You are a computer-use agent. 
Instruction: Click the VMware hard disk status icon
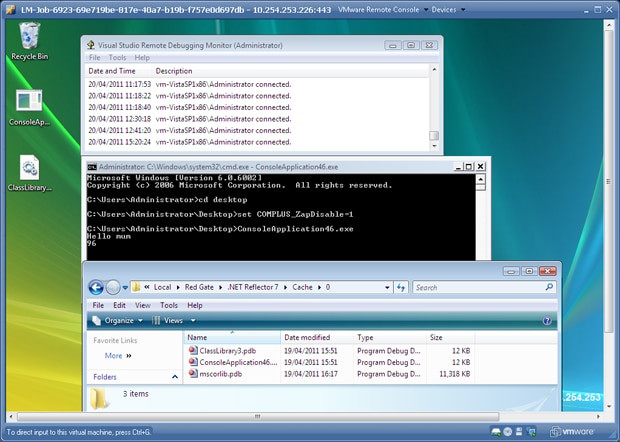496,432
